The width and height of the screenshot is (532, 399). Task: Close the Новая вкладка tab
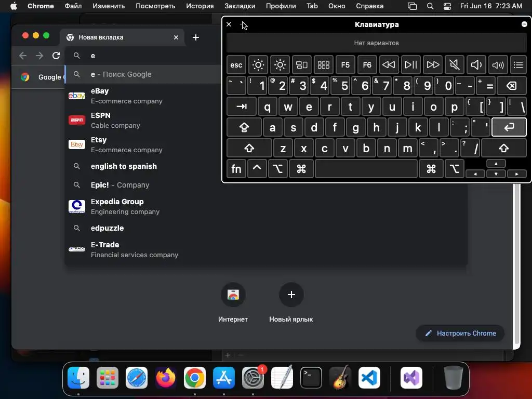pyautogui.click(x=176, y=37)
